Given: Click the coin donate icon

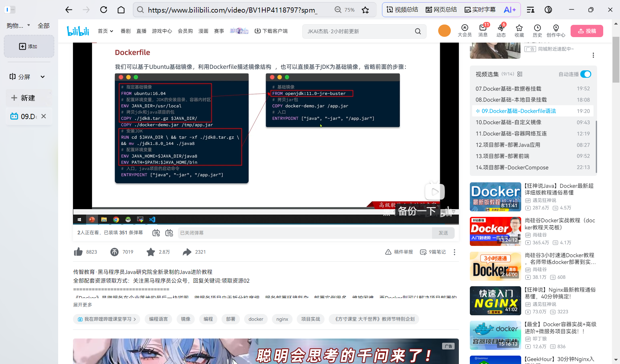Looking at the screenshot, I should pyautogui.click(x=114, y=252).
